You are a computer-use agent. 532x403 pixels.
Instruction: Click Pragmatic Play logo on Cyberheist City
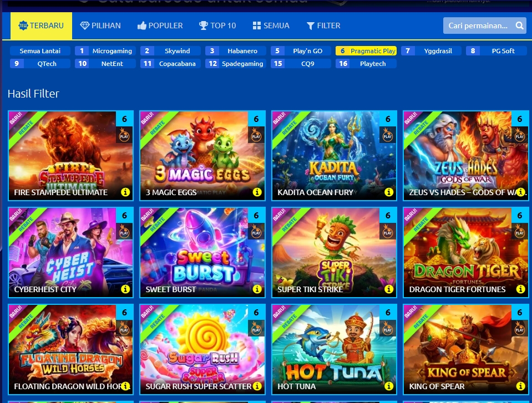(x=124, y=232)
